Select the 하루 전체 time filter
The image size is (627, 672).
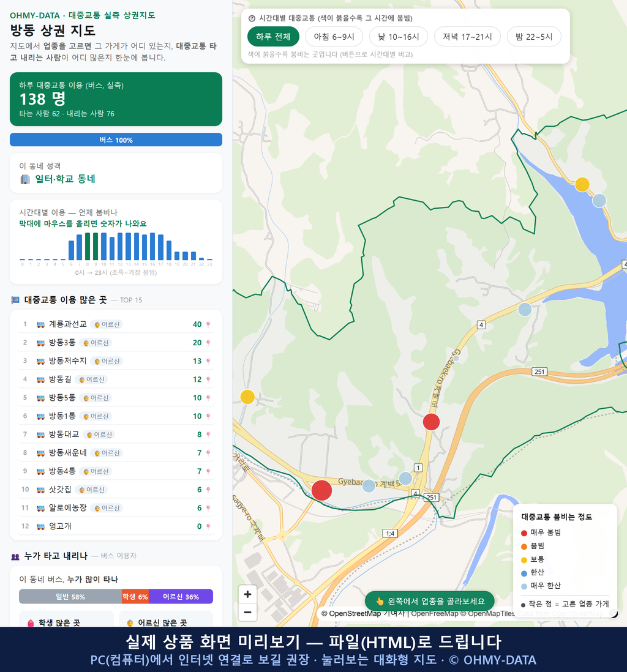(273, 37)
